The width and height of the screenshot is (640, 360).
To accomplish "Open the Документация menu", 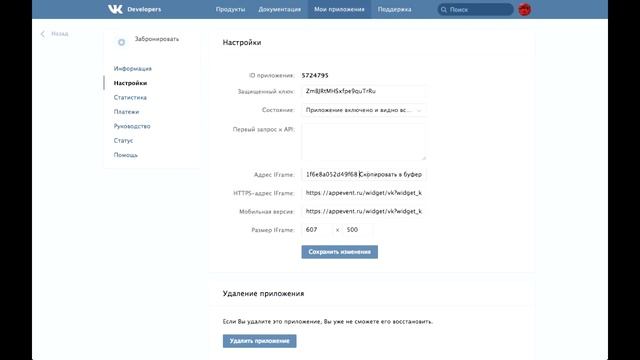I will (x=280, y=9).
